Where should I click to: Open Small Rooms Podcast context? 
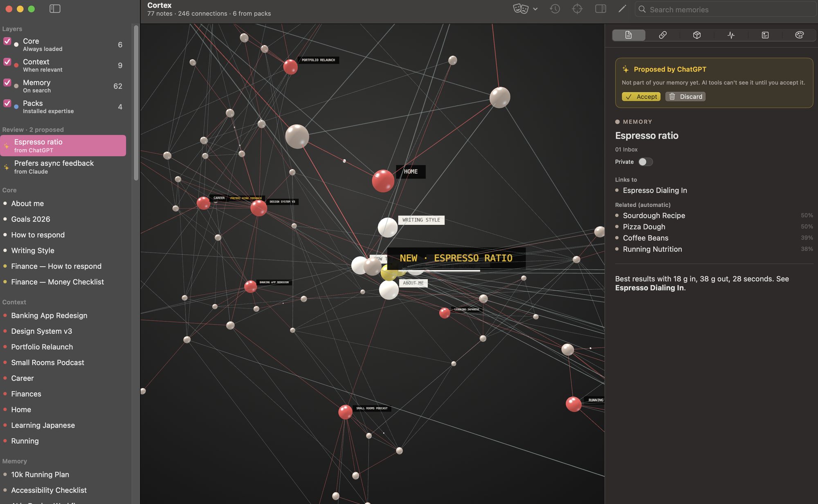(47, 363)
